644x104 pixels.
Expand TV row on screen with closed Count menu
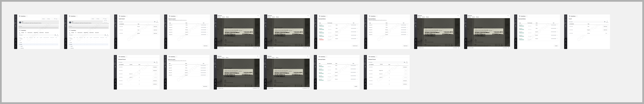[19, 41]
